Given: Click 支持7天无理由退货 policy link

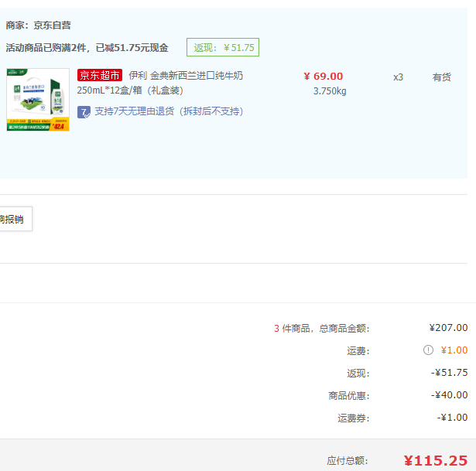Looking at the screenshot, I should (169, 111).
